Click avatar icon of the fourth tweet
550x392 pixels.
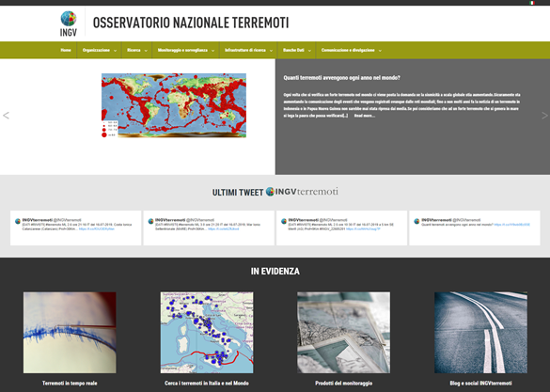416,221
